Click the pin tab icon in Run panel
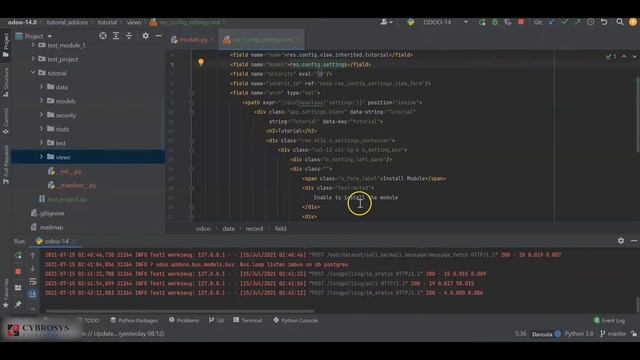640x360 pixels. coord(18,304)
